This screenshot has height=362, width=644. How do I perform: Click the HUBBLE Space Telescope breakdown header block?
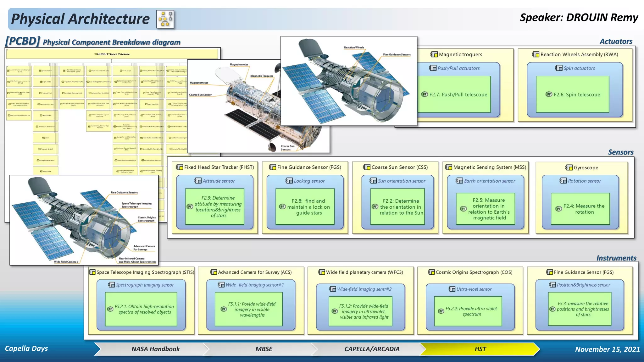pyautogui.click(x=112, y=54)
